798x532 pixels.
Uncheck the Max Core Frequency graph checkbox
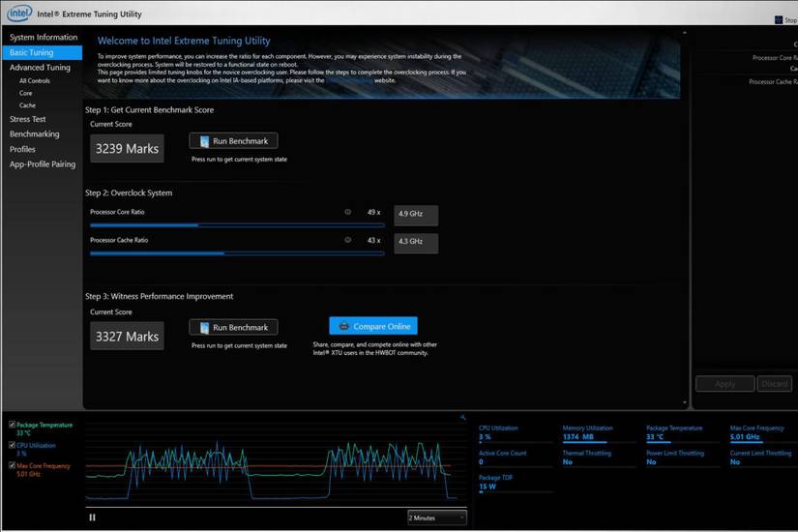tap(12, 465)
